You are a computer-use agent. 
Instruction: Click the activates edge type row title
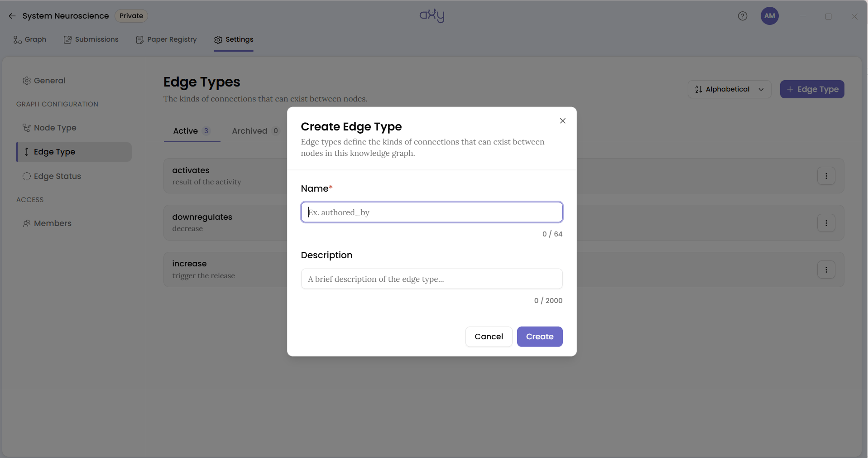click(191, 170)
